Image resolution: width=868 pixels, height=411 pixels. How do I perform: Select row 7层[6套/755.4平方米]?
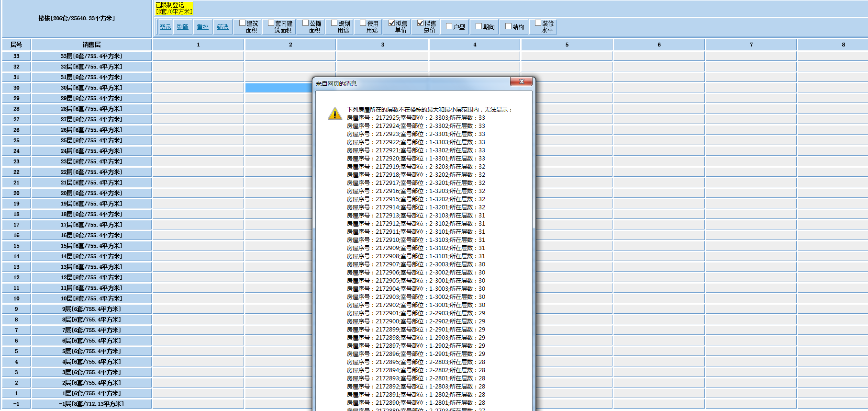click(91, 330)
